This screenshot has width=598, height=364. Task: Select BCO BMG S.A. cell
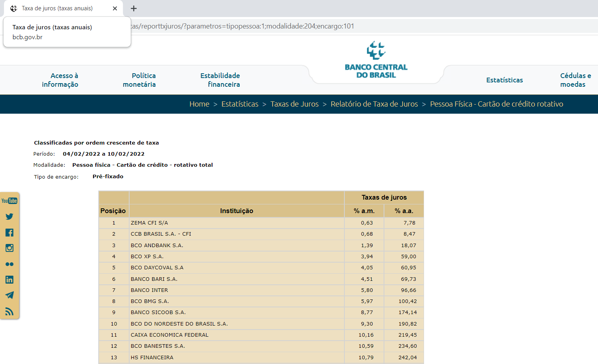(237, 301)
